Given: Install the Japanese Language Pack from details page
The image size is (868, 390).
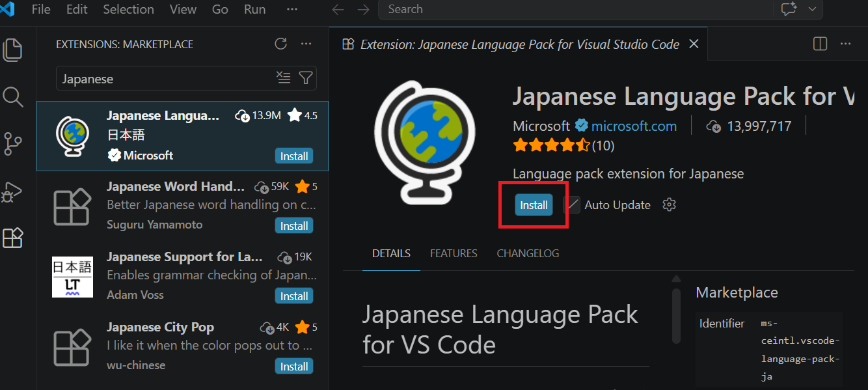Looking at the screenshot, I should point(534,204).
